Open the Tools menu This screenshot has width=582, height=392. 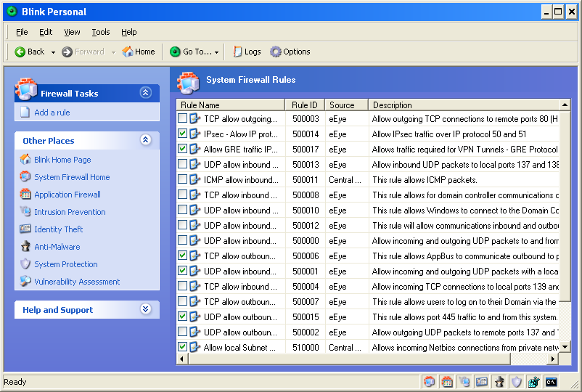[x=101, y=32]
